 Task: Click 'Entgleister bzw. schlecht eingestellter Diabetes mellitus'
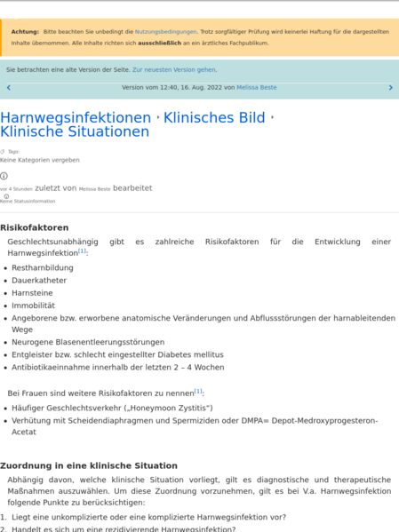pos(117,354)
